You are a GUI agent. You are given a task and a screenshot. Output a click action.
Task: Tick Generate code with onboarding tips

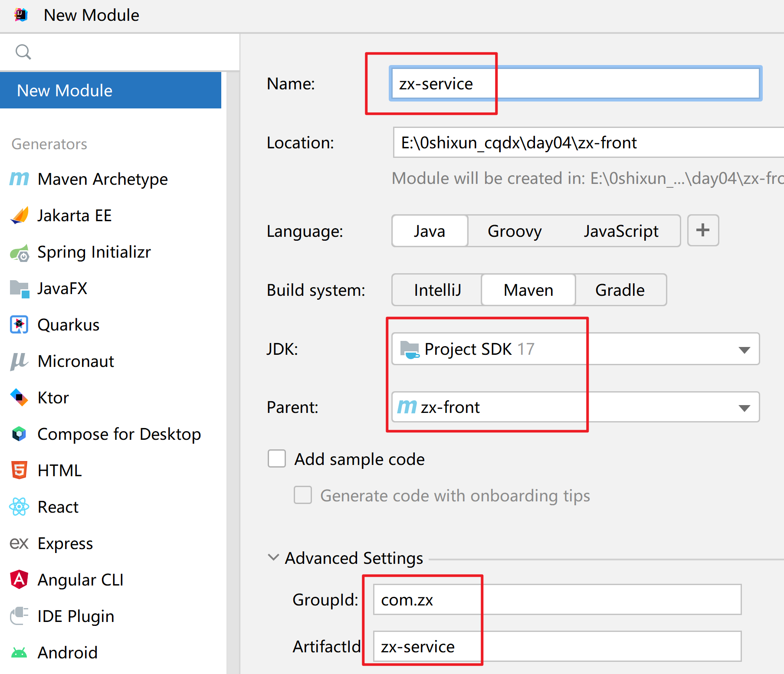click(303, 495)
